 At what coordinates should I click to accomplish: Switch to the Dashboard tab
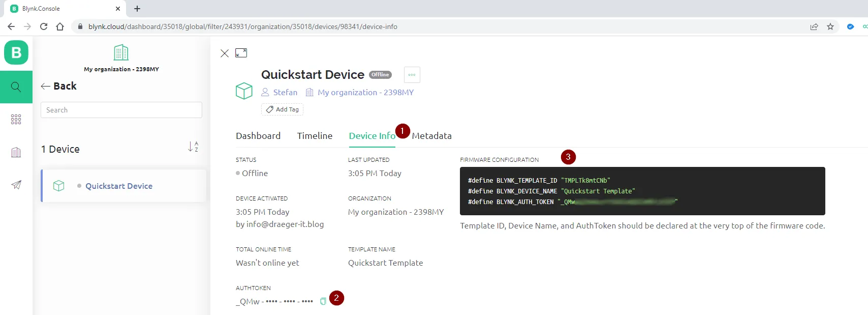tap(258, 136)
